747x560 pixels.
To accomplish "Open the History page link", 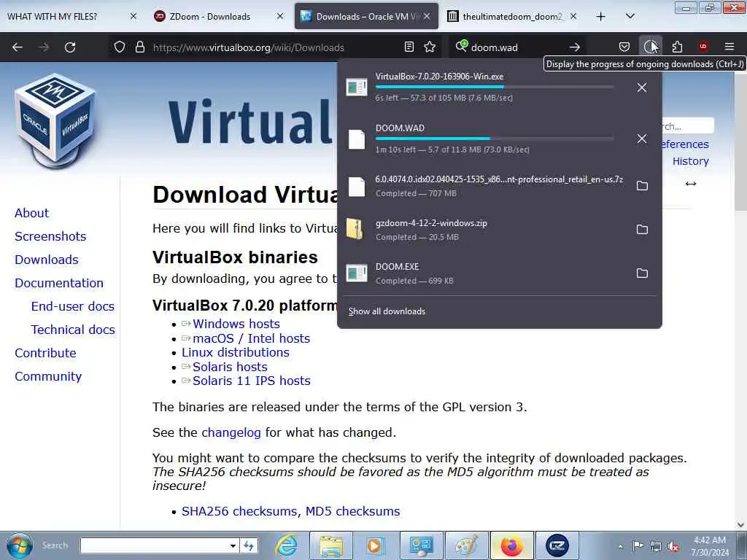I will (x=690, y=161).
